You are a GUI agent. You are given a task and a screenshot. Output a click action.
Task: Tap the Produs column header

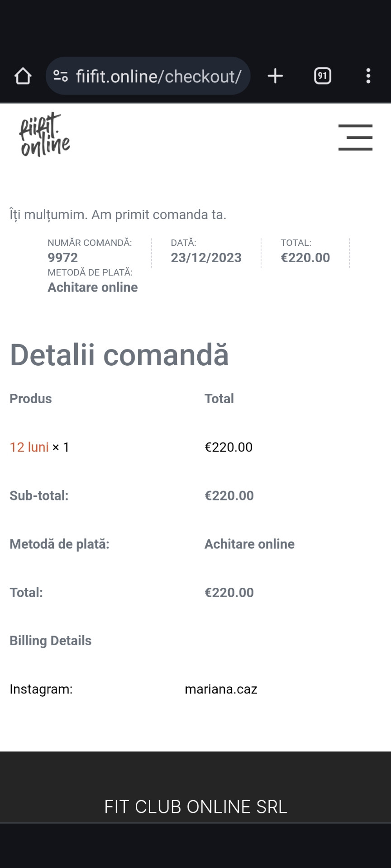click(x=31, y=399)
